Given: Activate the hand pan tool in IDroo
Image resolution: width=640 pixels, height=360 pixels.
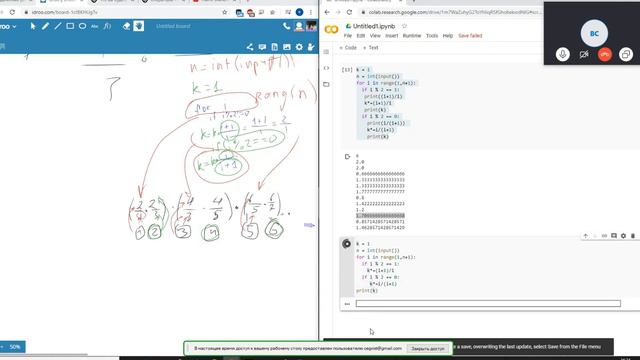Looking at the screenshot, I should pyautogui.click(x=139, y=26).
